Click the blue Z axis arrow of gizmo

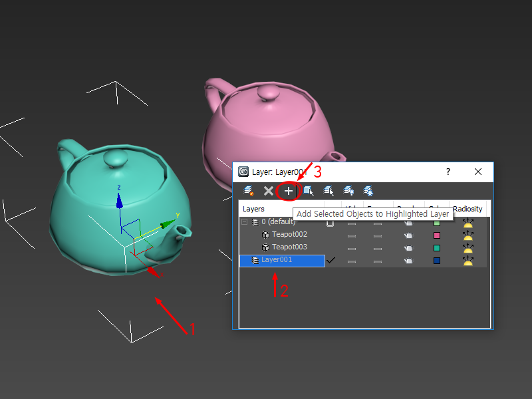[119, 201]
